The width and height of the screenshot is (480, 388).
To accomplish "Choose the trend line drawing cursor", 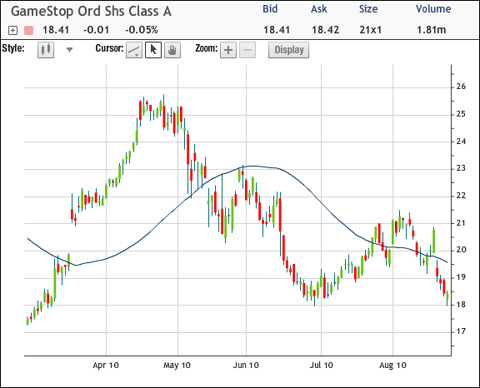I will point(134,50).
